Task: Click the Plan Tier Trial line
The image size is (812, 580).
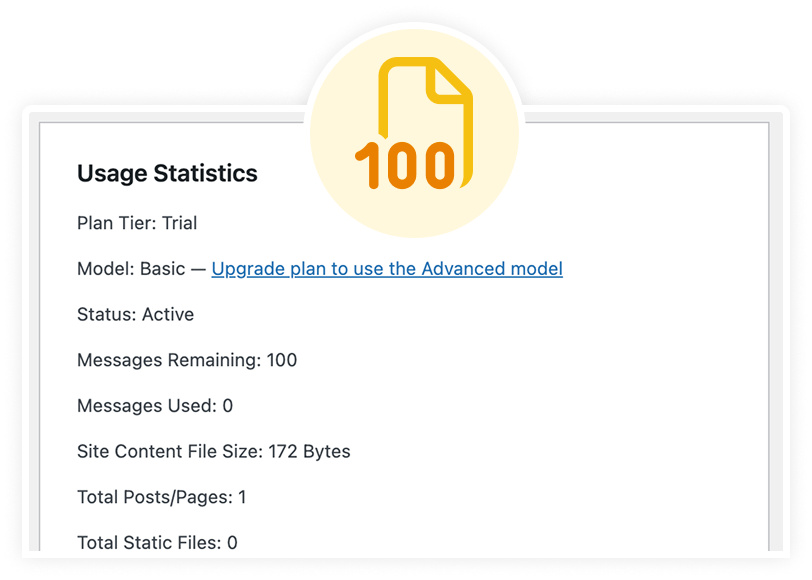Action: (x=136, y=223)
